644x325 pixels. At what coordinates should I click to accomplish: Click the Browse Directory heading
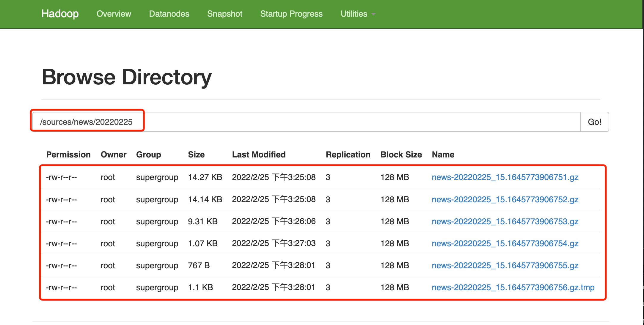[x=127, y=77]
